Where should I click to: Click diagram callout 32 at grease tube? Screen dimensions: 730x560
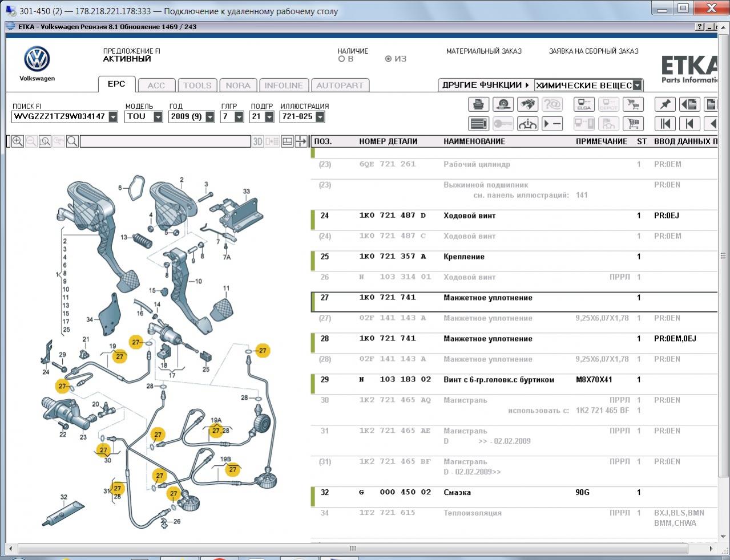(64, 497)
